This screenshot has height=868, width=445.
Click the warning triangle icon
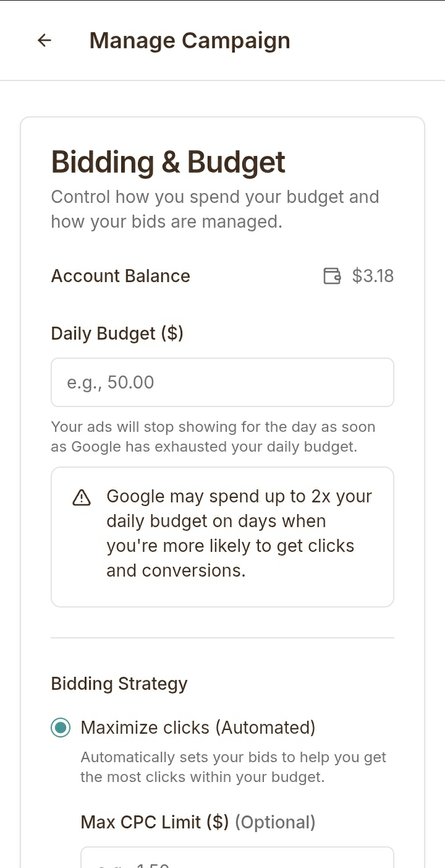82,497
